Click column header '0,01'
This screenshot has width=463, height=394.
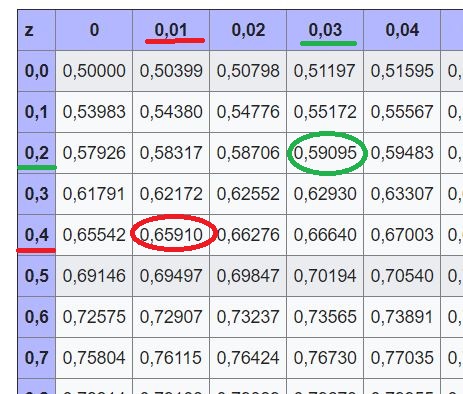(x=171, y=30)
